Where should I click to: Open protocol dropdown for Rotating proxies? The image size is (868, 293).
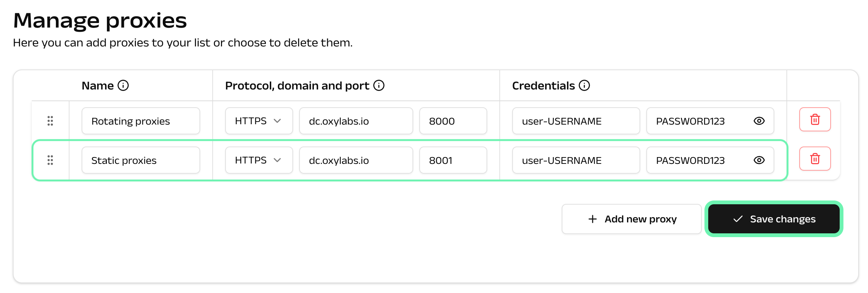(x=259, y=121)
